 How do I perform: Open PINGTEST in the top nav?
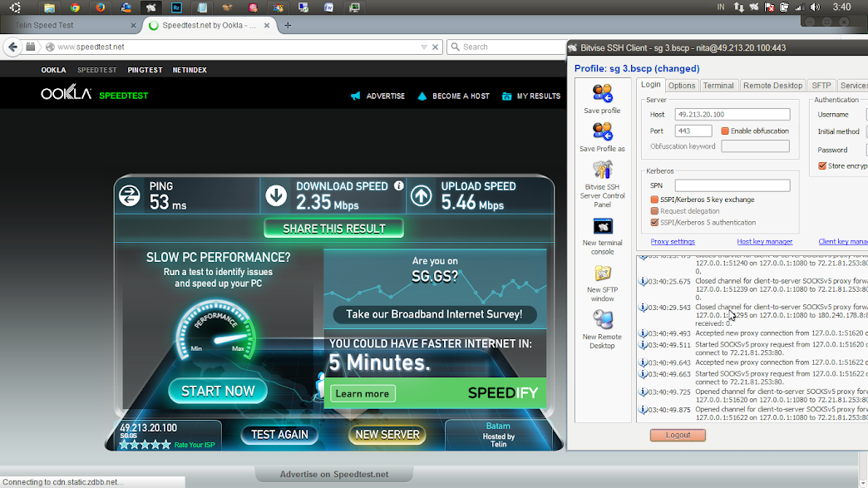click(x=145, y=71)
